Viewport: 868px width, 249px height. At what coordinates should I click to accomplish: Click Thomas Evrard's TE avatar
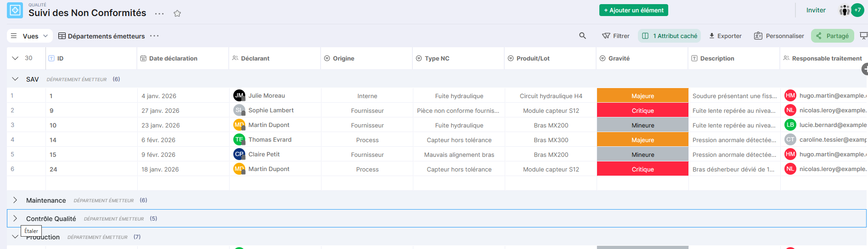(x=239, y=139)
